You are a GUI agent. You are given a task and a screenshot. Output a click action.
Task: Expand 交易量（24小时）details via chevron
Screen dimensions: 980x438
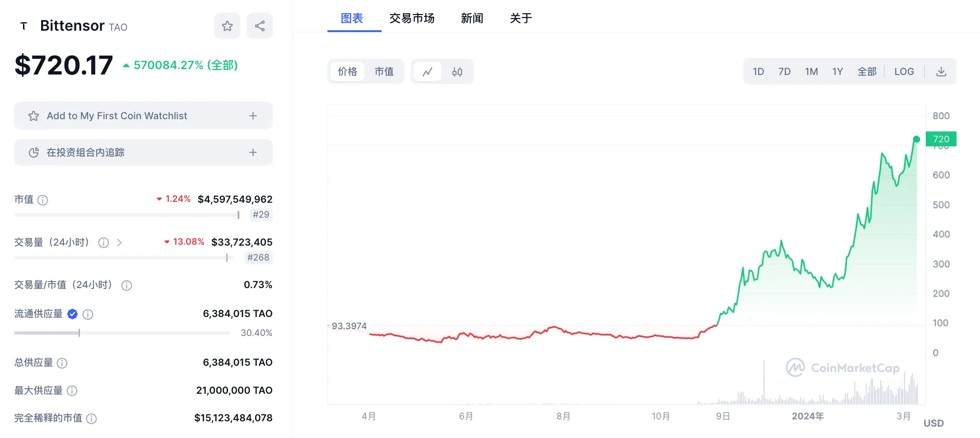(120, 242)
